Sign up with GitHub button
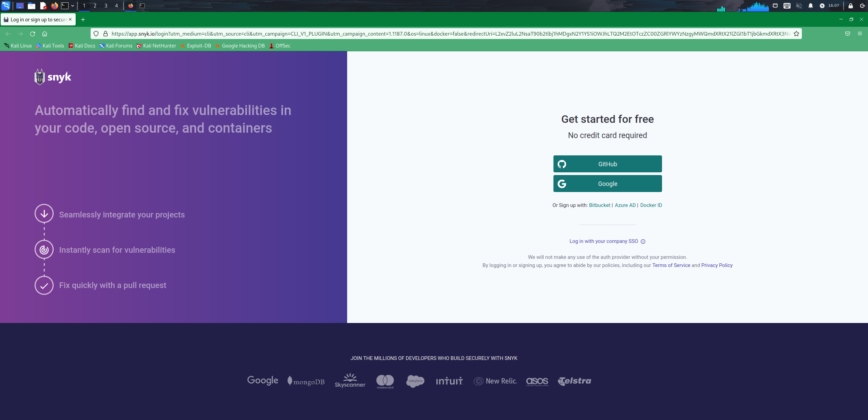This screenshot has height=420, width=868. point(607,164)
